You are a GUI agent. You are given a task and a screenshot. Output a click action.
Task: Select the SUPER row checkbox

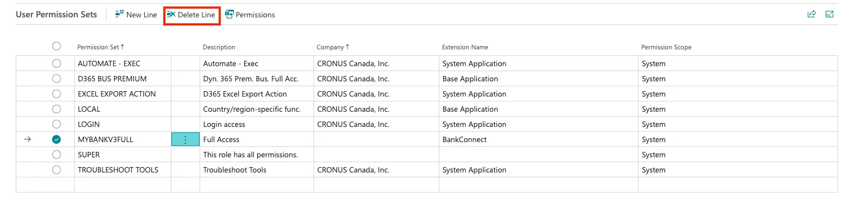point(56,155)
